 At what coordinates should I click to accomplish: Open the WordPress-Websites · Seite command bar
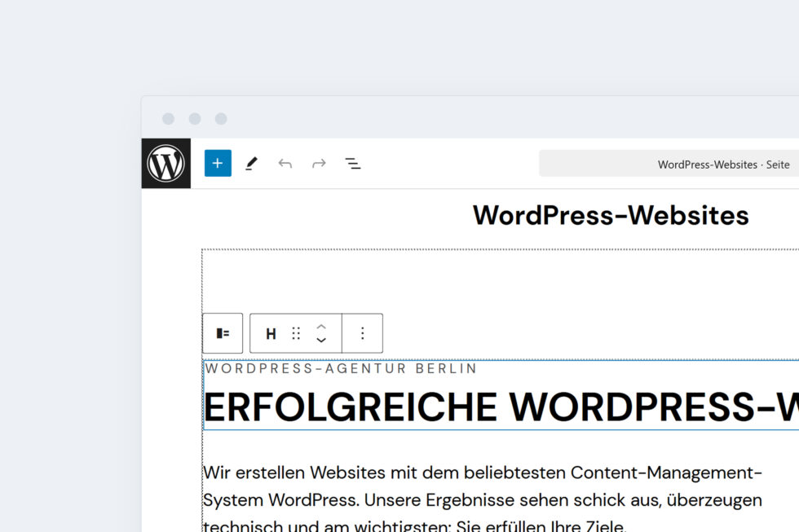click(x=669, y=164)
